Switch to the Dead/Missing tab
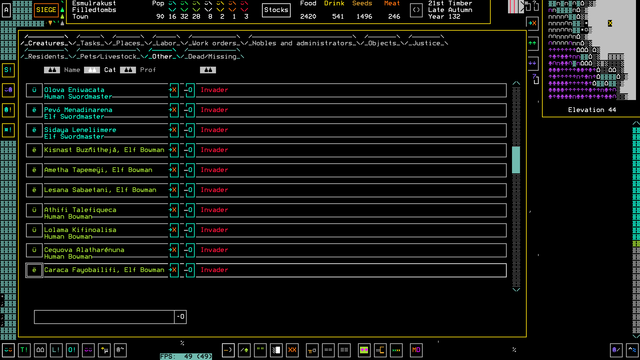This screenshot has width=640, height=360. (x=212, y=57)
